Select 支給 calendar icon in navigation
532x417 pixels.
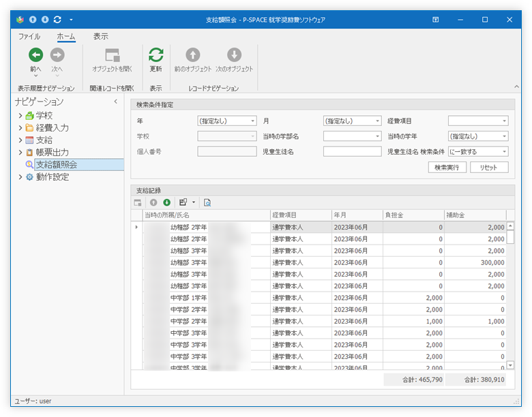pos(29,140)
